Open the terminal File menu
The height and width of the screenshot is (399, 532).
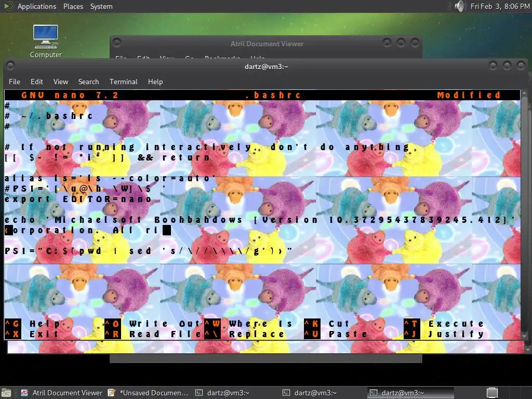pos(14,82)
